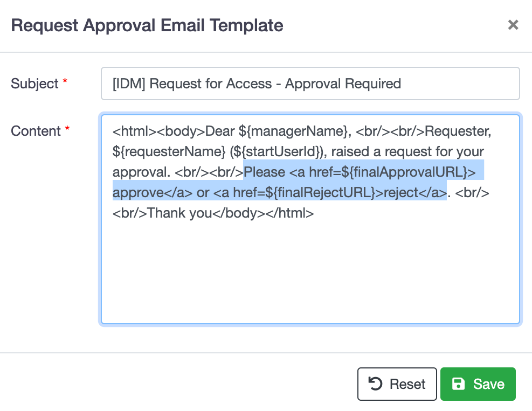Focus the Subject input field
Screen dimensions: 532x411
pyautogui.click(x=310, y=83)
